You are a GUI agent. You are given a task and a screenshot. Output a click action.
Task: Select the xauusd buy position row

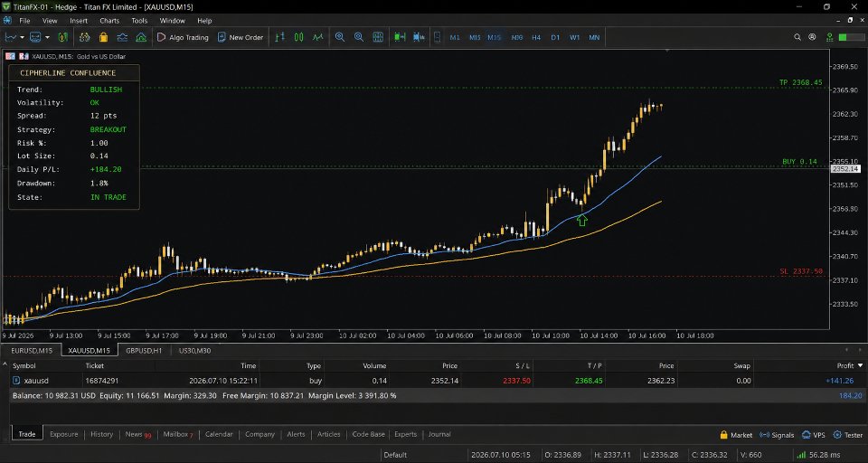434,381
